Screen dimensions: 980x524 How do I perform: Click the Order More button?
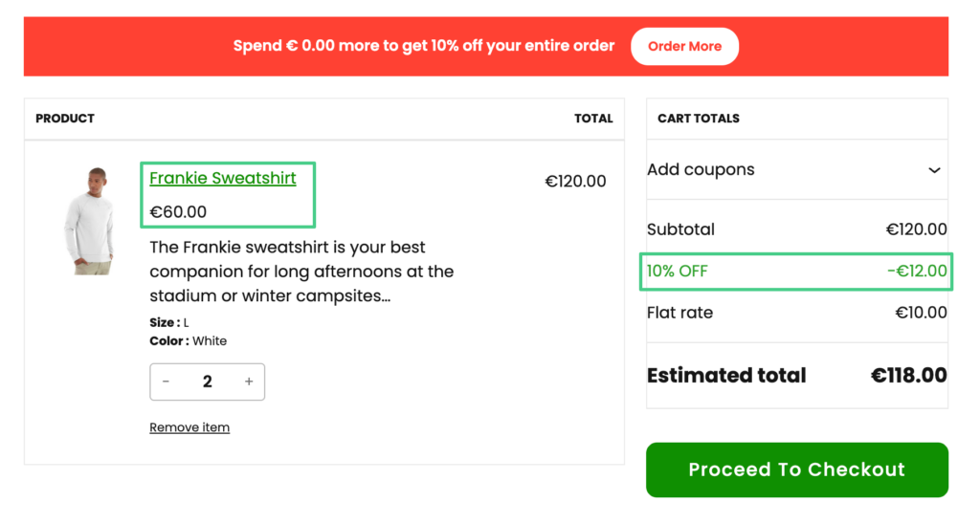(684, 46)
